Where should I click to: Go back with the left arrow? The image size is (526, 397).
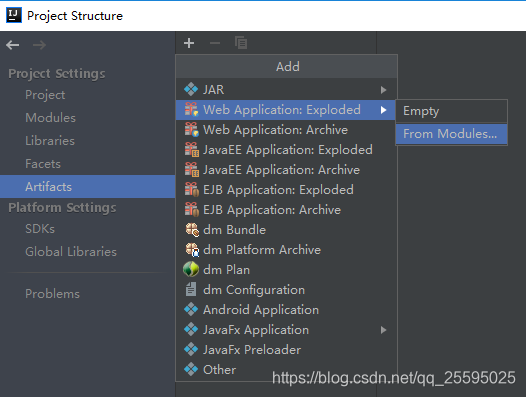[13, 45]
